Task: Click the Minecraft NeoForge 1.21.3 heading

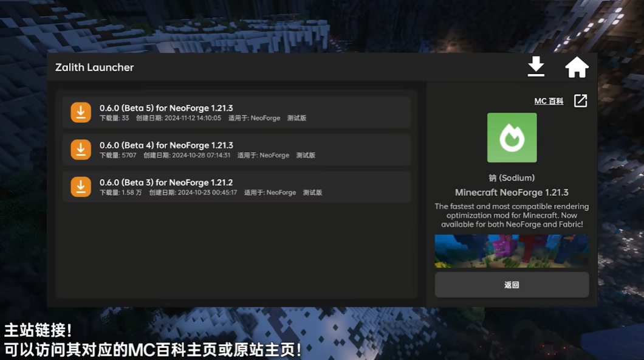Action: point(512,192)
